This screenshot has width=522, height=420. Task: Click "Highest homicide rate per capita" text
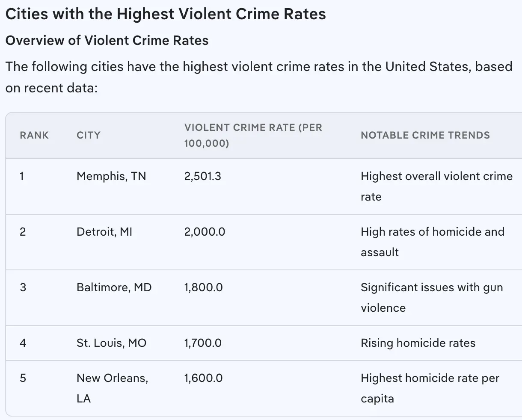[x=430, y=388]
